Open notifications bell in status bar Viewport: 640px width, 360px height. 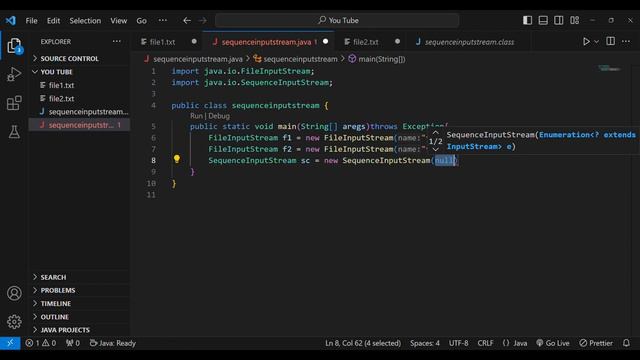point(626,343)
